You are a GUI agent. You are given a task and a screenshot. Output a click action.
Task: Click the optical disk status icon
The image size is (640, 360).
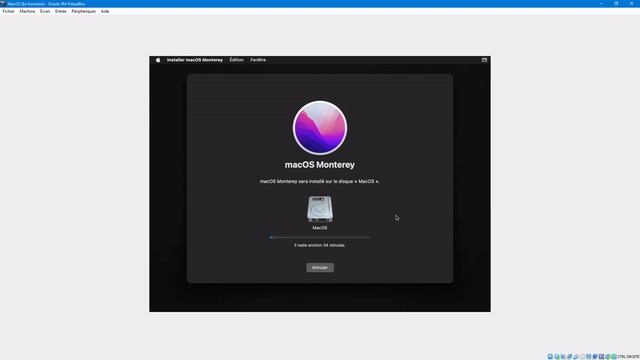(557, 357)
